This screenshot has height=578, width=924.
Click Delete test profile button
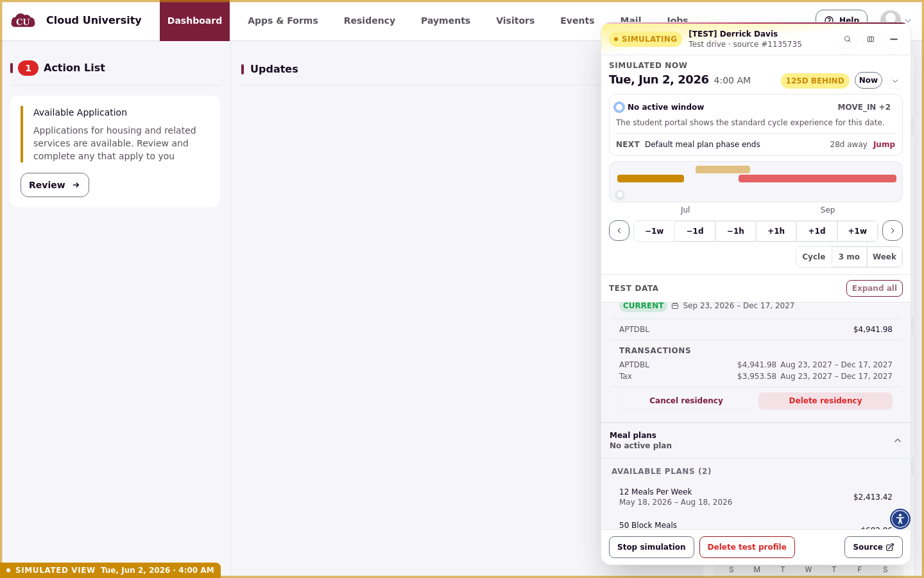point(747,547)
